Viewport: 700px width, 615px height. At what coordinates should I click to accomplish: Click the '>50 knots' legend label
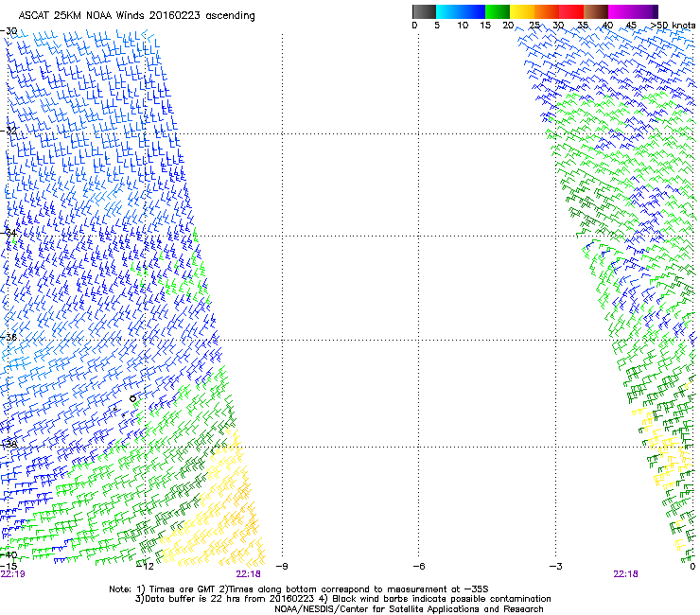pyautogui.click(x=673, y=26)
